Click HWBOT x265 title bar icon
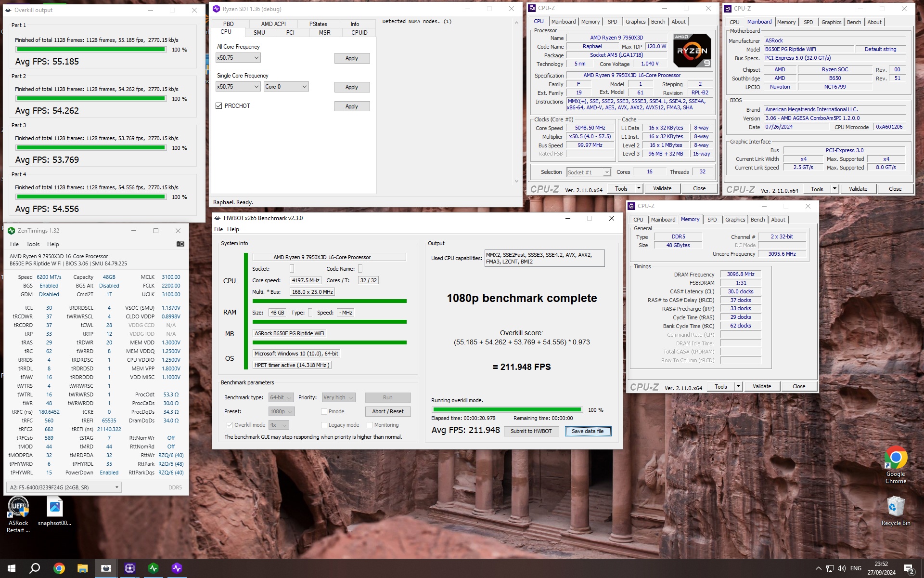Viewport: 924px width, 578px height. click(218, 218)
